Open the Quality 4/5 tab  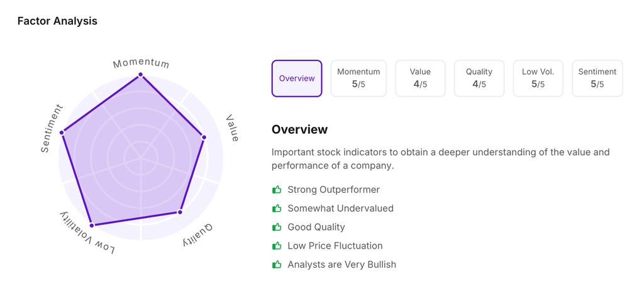pyautogui.click(x=479, y=79)
